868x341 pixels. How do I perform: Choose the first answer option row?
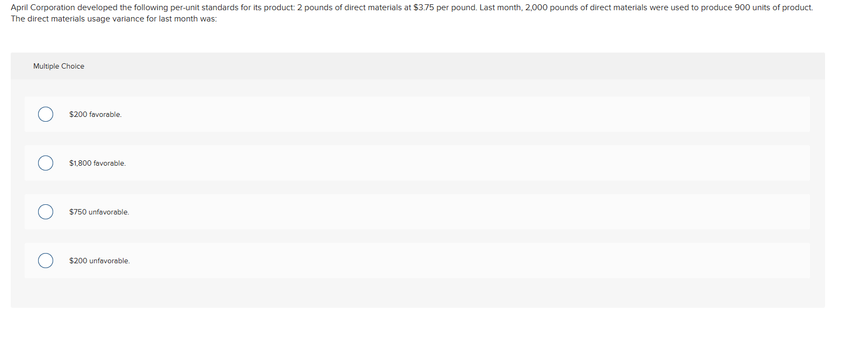[x=376, y=114]
